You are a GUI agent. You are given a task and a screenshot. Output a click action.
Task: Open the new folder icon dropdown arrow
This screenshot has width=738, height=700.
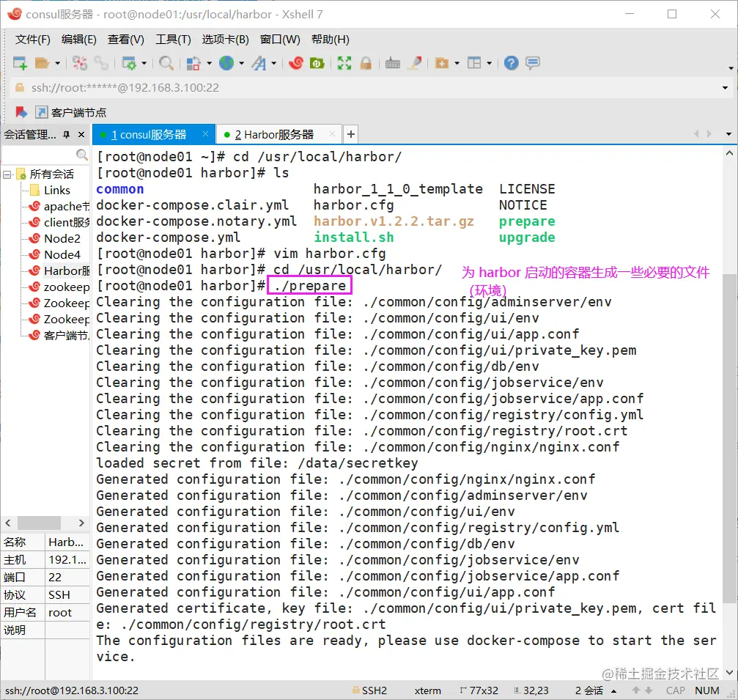[x=457, y=62]
